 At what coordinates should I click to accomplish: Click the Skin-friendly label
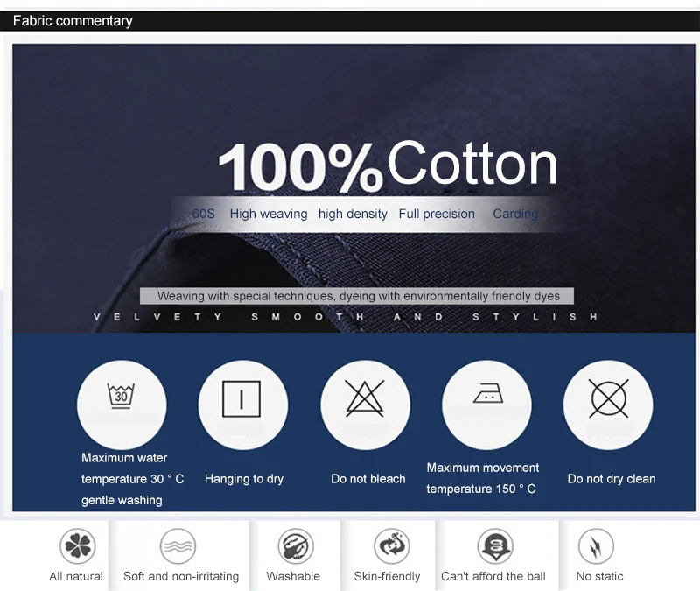pos(387,576)
